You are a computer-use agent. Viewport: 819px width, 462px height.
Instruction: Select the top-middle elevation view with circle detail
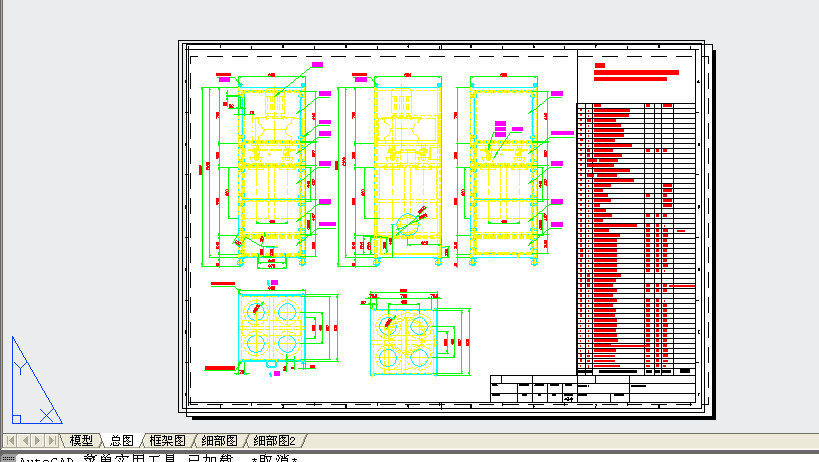click(x=394, y=170)
